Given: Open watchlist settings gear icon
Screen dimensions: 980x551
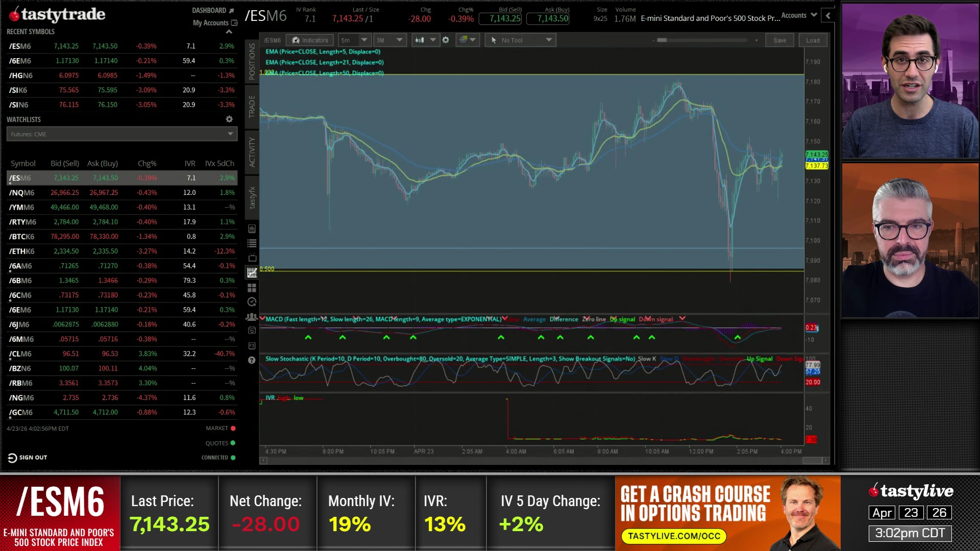Looking at the screenshot, I should (229, 119).
